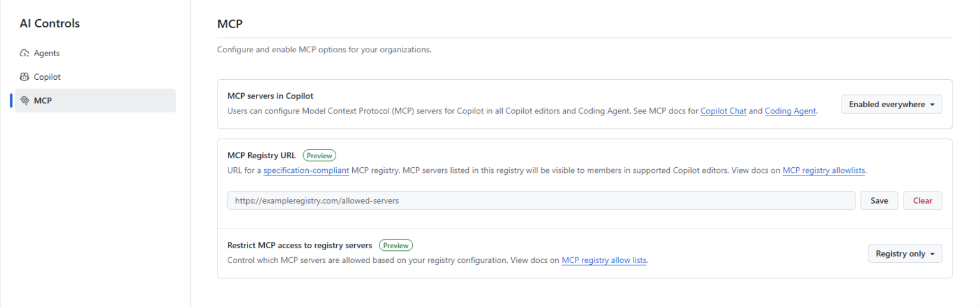Click the MCP icon in the sidebar
Screen dimensions: 980x307
25,100
